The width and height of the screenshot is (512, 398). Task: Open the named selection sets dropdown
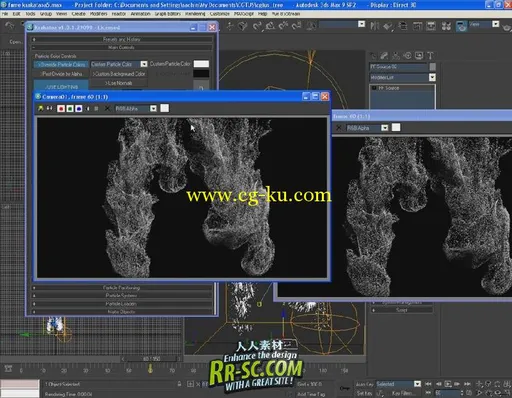361,24
